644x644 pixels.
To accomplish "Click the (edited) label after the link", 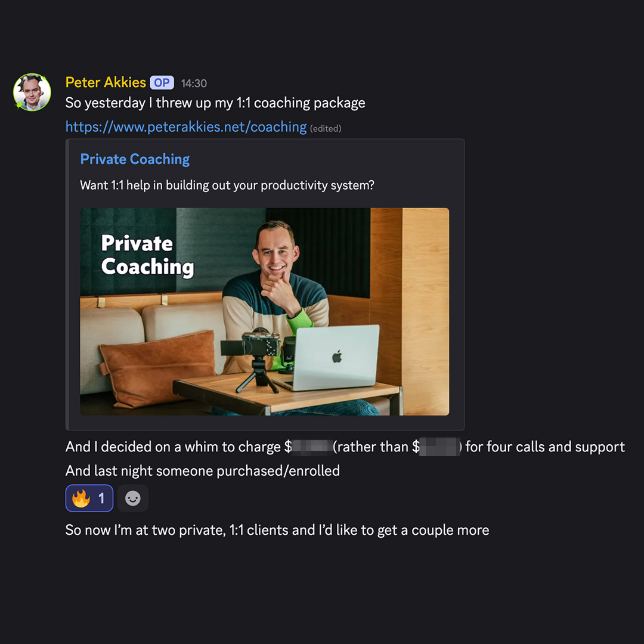I will 326,129.
